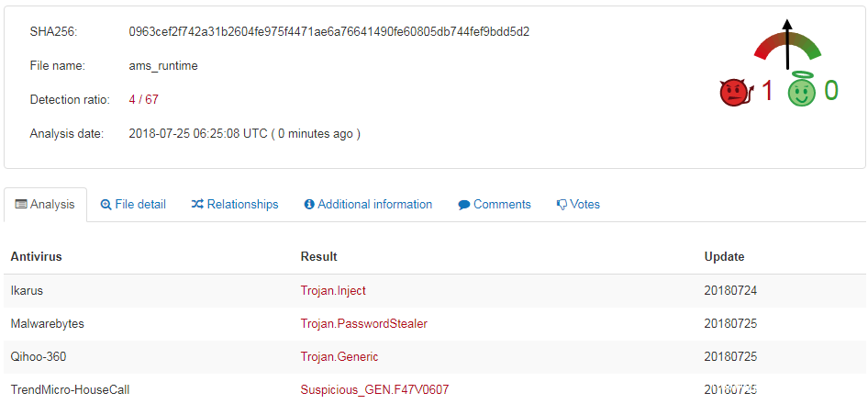Viewport: 868px width, 404px height.
Task: Click the green angel harmless vote icon
Action: coord(801,90)
